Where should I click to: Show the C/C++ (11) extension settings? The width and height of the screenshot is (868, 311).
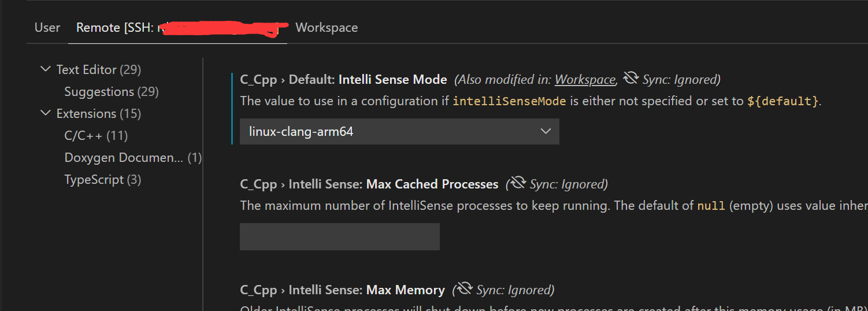(96, 135)
